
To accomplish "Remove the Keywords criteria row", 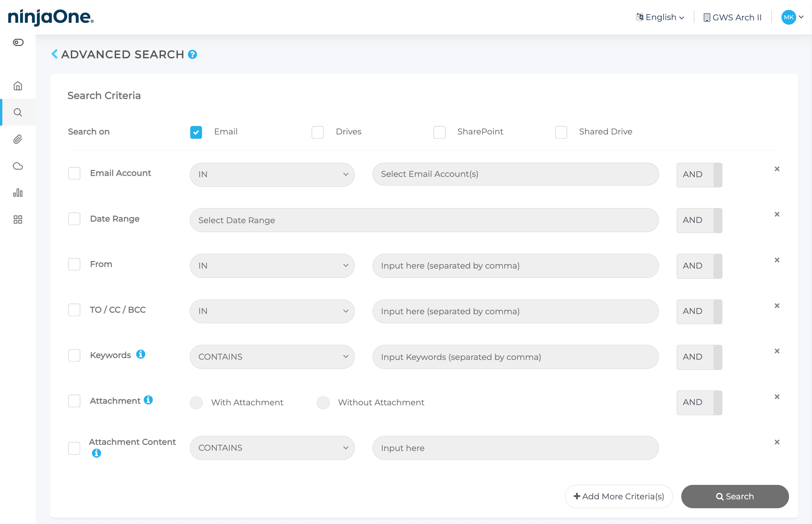I will (x=777, y=351).
